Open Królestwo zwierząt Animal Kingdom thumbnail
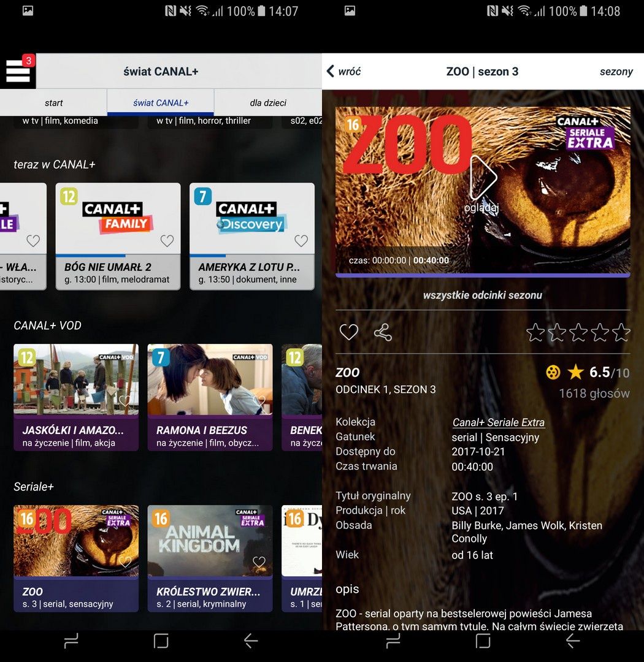This screenshot has height=662, width=644. [x=210, y=541]
